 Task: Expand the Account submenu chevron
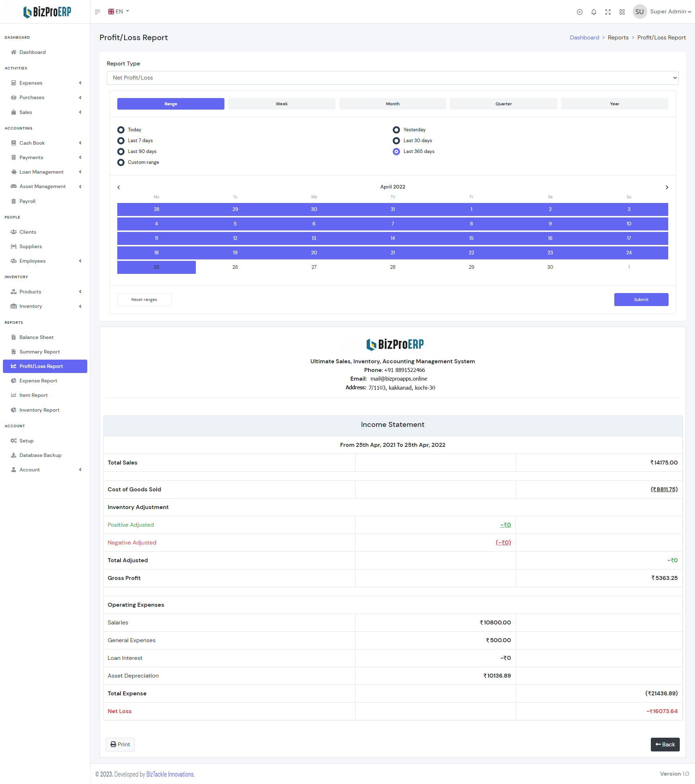point(80,470)
